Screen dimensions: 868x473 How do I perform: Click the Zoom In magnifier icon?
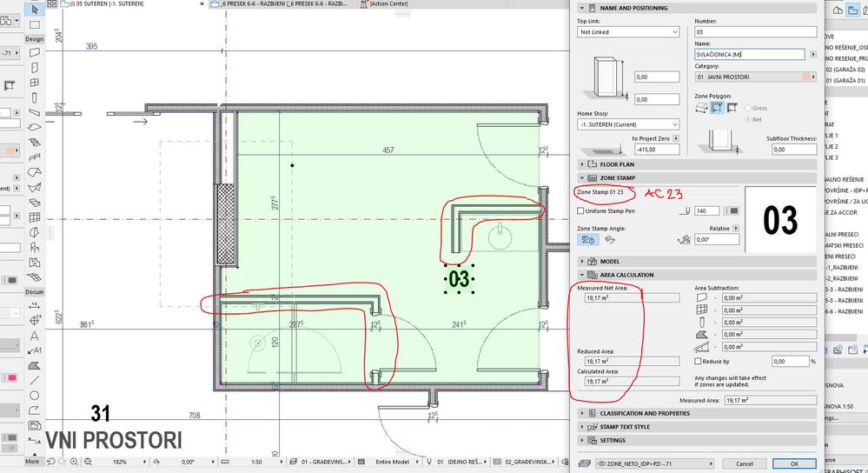(x=74, y=462)
